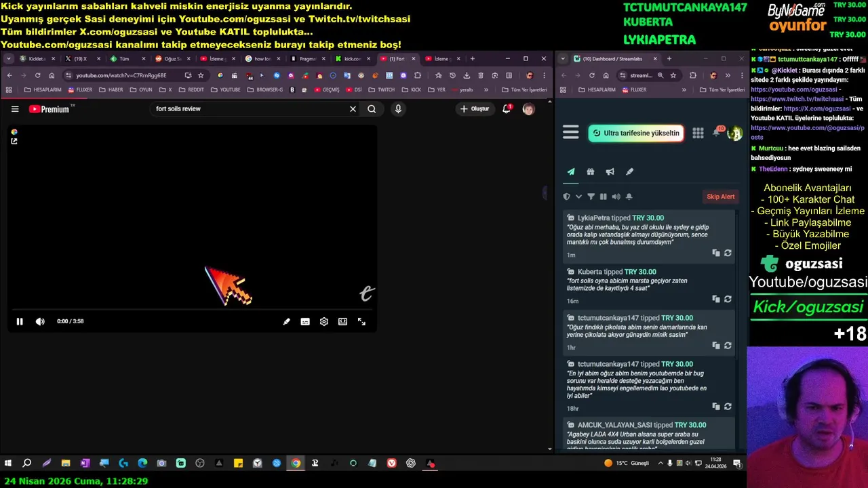Mute the YouTube player volume
Viewport: 868px width, 488px height.
40,321
